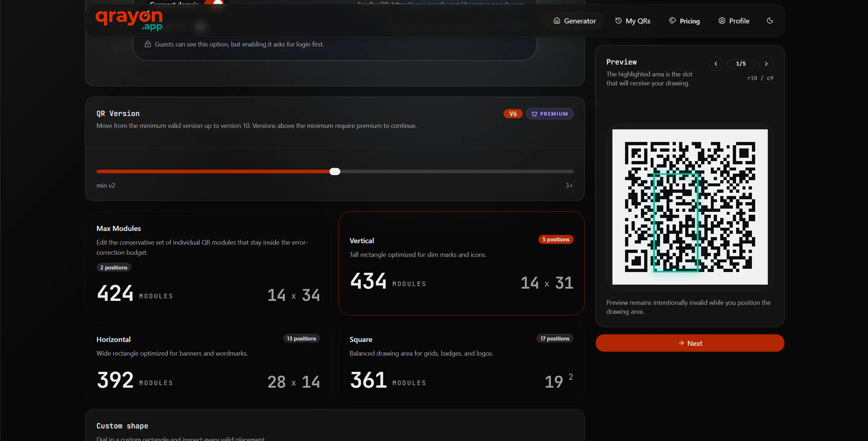Click the 14 x 31 dimensions text
The height and width of the screenshot is (441, 868).
tap(547, 283)
